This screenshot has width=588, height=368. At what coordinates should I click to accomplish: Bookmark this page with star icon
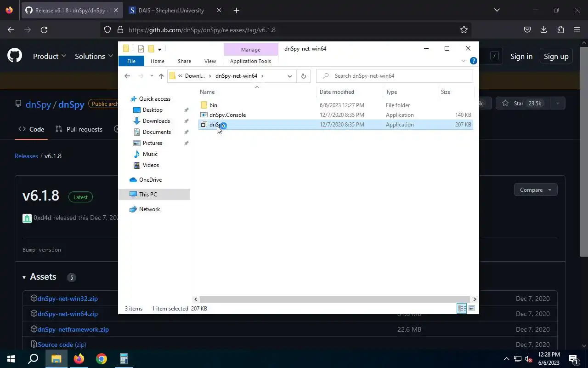(464, 29)
